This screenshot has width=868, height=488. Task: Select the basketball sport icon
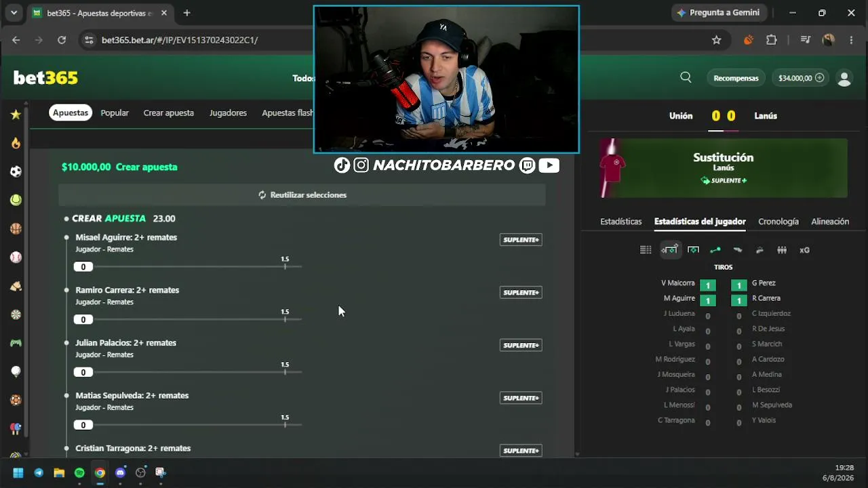click(x=16, y=228)
